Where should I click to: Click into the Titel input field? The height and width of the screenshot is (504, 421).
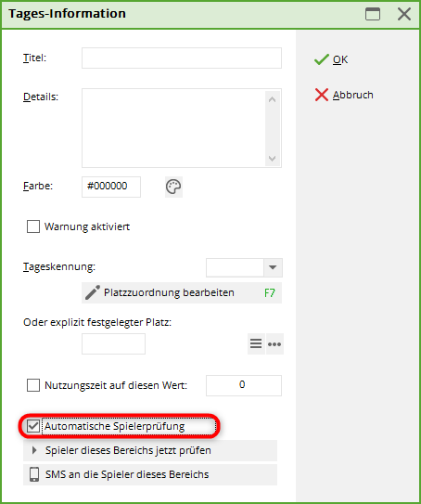click(x=182, y=58)
